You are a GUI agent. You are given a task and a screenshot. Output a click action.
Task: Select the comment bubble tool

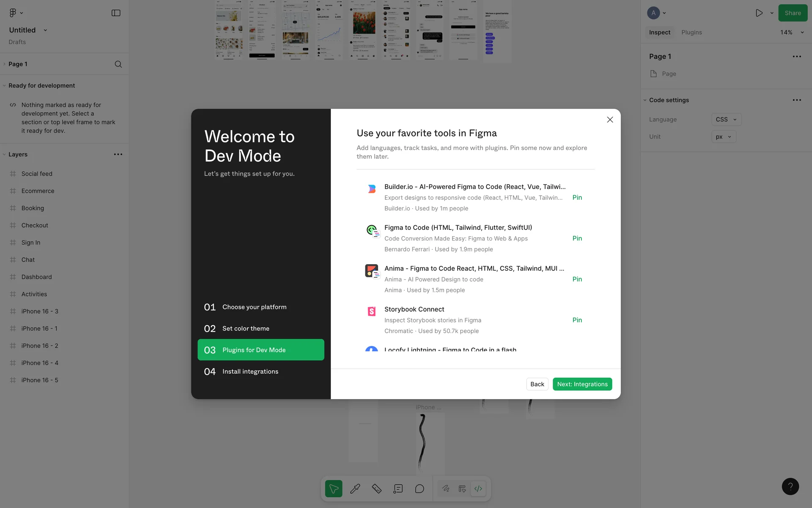tap(420, 489)
